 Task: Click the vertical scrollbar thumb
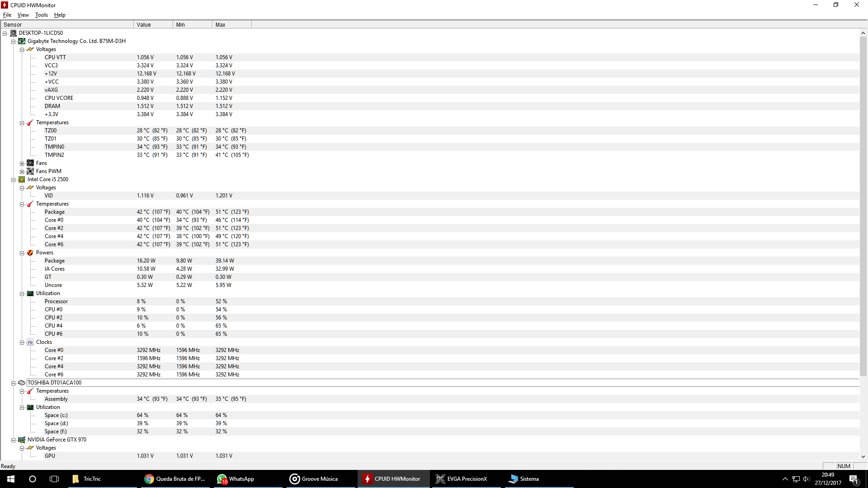pos(863,206)
